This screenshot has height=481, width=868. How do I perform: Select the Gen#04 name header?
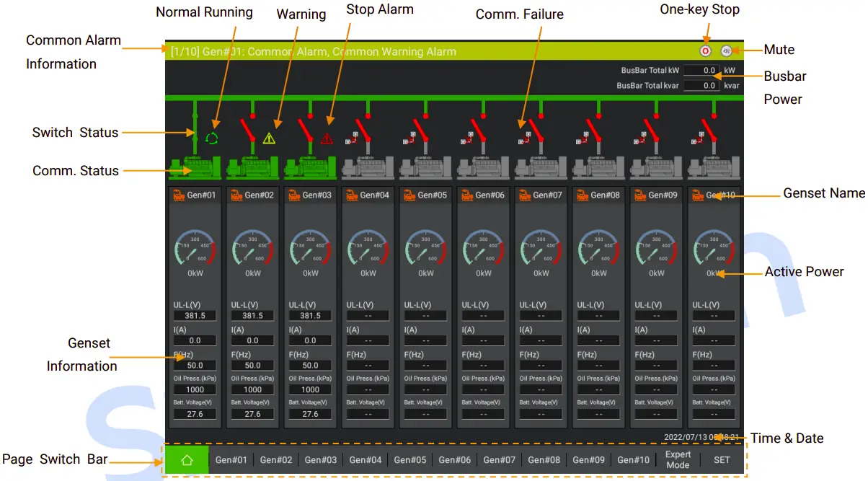coord(368,195)
